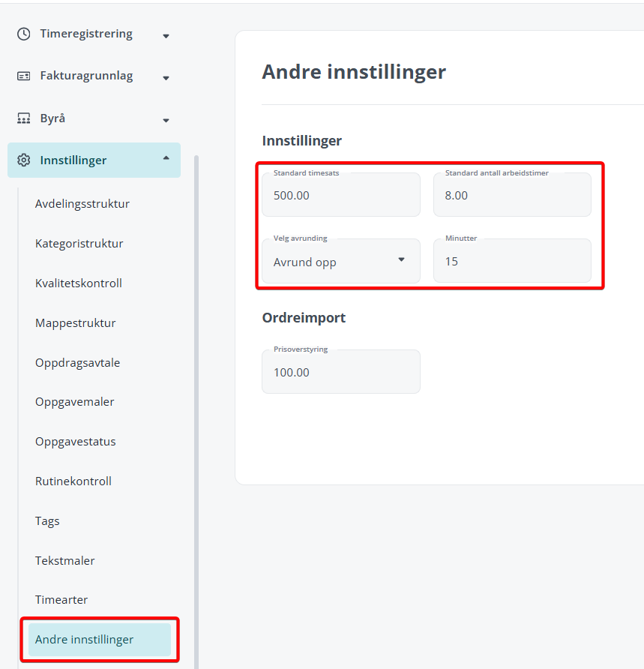This screenshot has width=644, height=669.
Task: Open Mappestruktur page
Action: [x=76, y=323]
